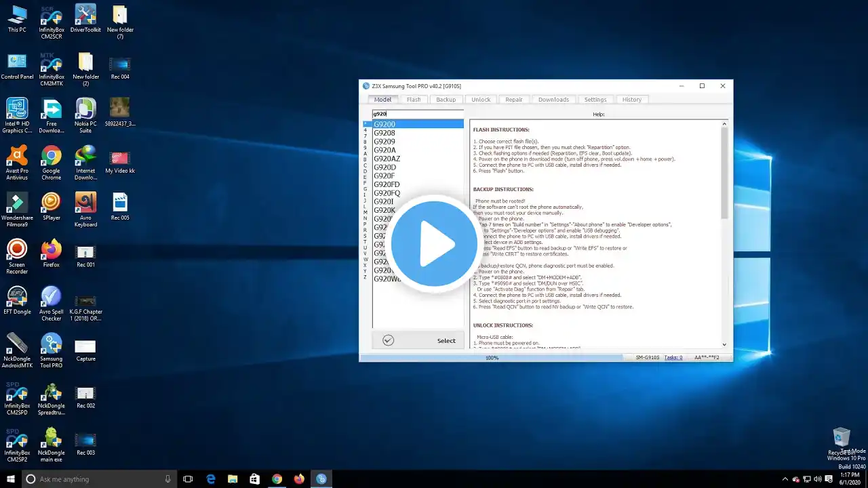
Task: Click the Tasks: 0 link in status bar
Action: click(x=673, y=357)
